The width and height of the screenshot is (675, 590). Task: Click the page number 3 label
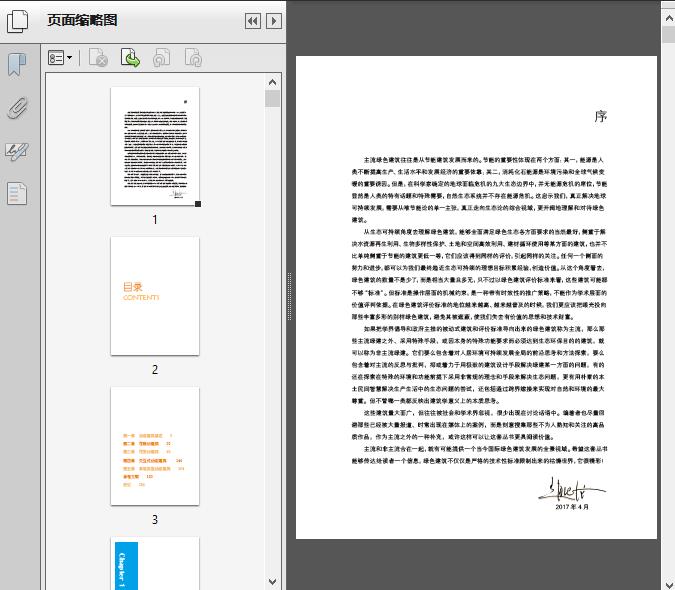tap(155, 519)
